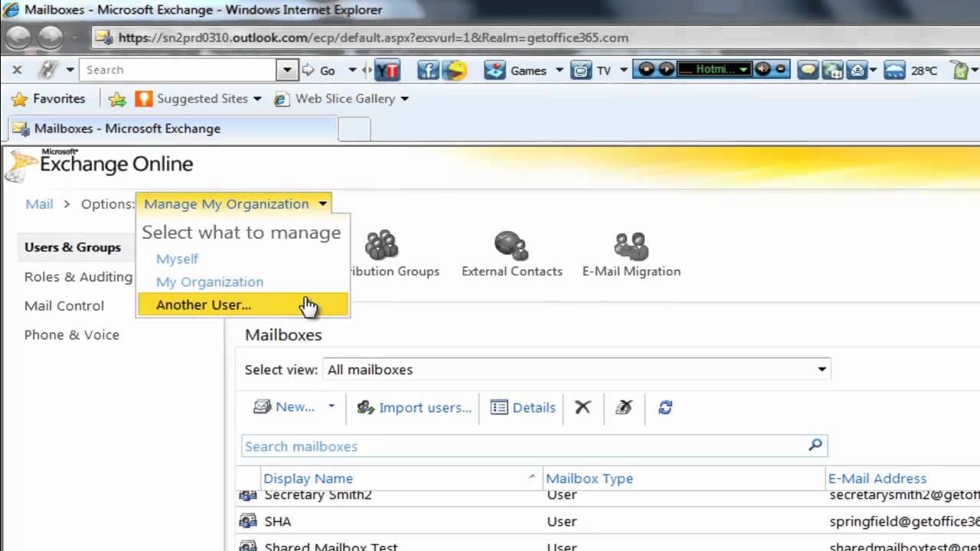The image size is (980, 551).
Task: Expand the Games dropdown arrow
Action: (x=559, y=70)
